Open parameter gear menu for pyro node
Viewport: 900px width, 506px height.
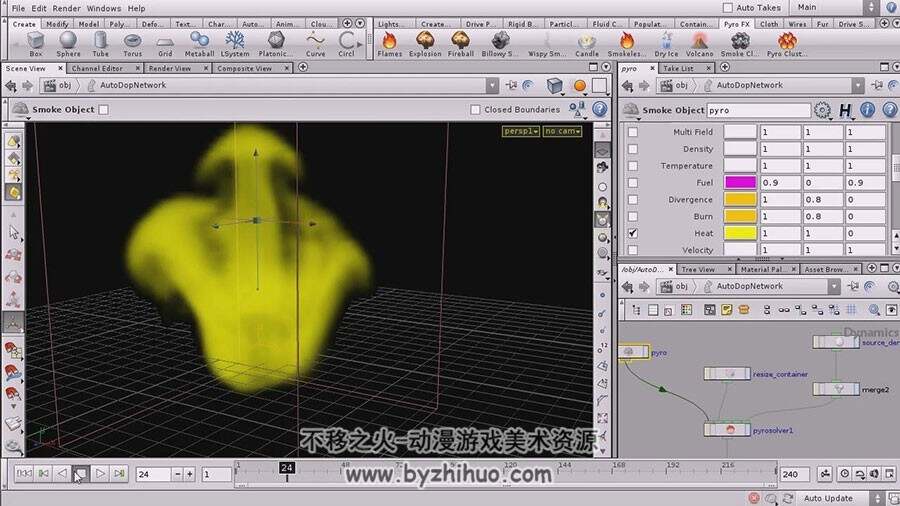point(822,110)
